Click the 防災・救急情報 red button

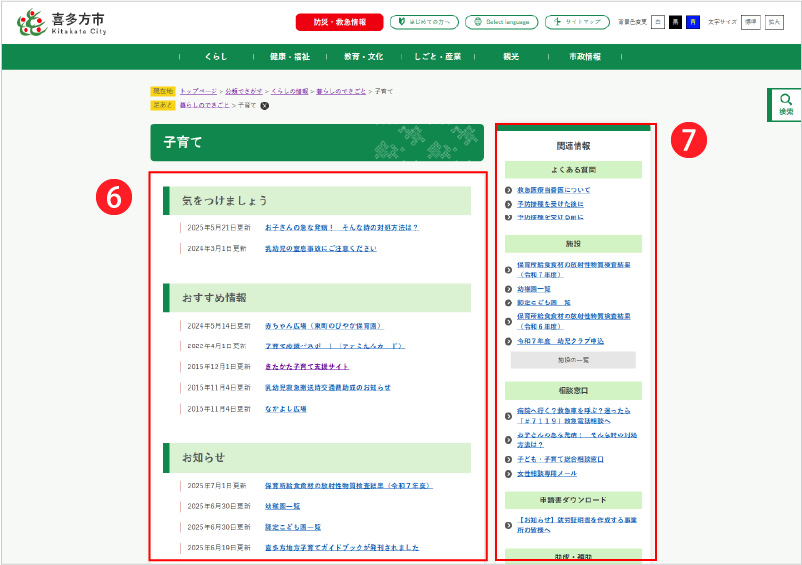[x=339, y=22]
